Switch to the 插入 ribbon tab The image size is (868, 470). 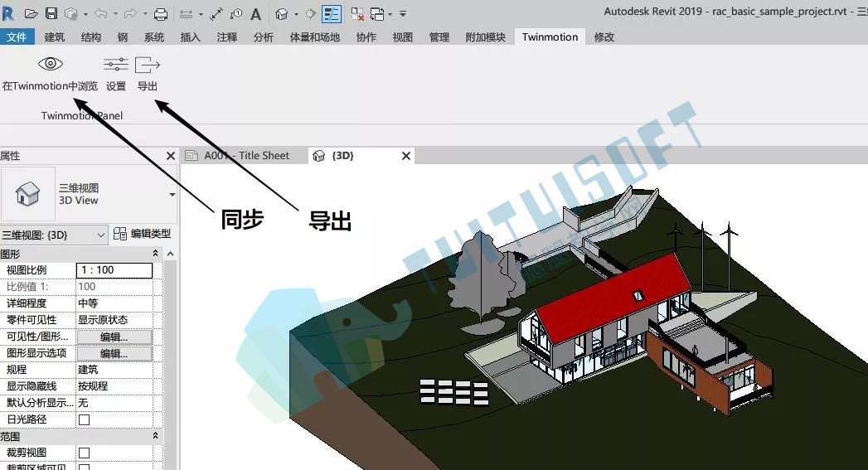click(x=190, y=37)
